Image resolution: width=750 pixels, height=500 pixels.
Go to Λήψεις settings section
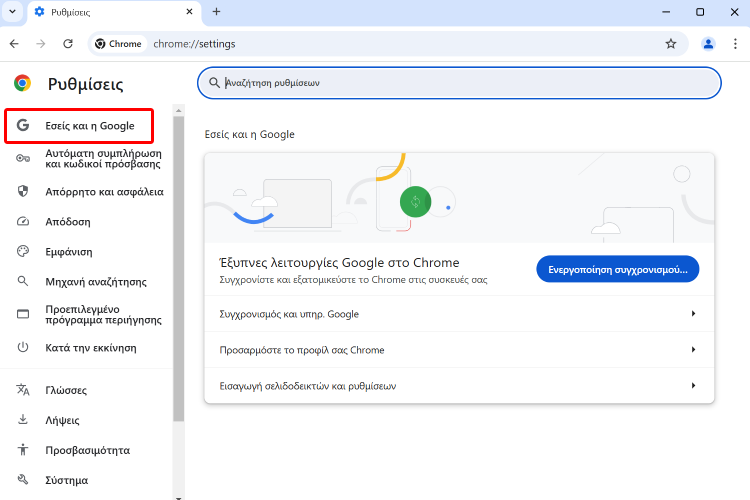(62, 420)
